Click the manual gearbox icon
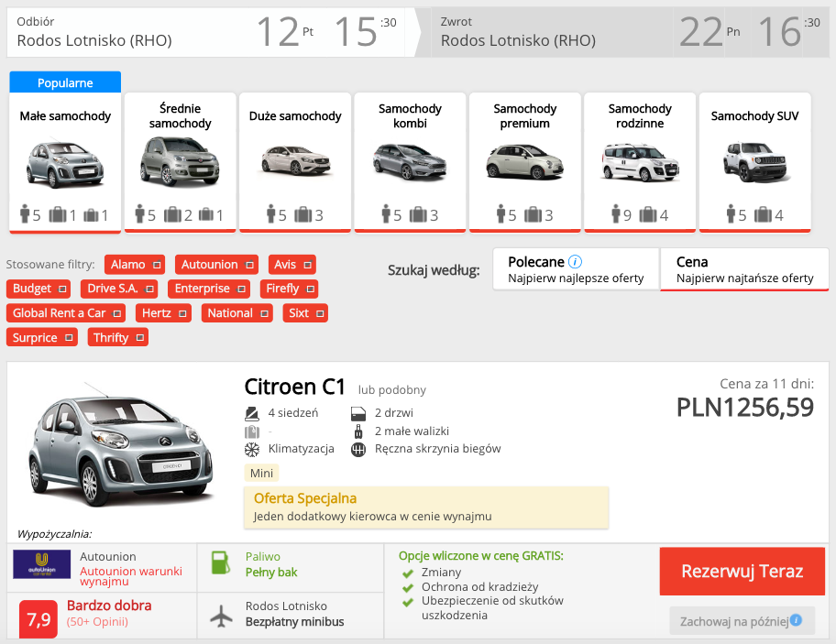Viewport: 836px width, 644px height. click(358, 450)
